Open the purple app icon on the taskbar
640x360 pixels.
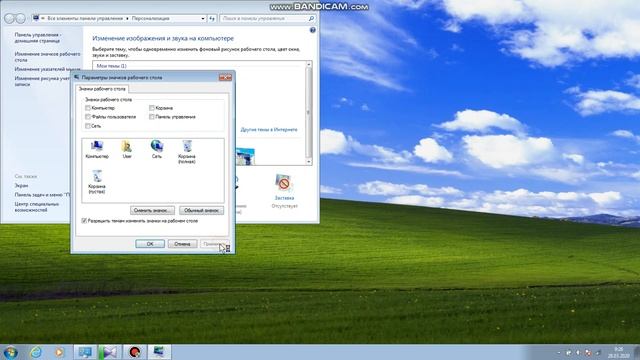110,352
